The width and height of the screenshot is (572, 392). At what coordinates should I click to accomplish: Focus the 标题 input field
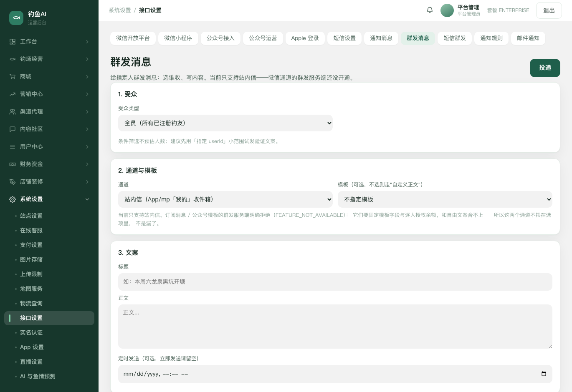[x=335, y=282]
